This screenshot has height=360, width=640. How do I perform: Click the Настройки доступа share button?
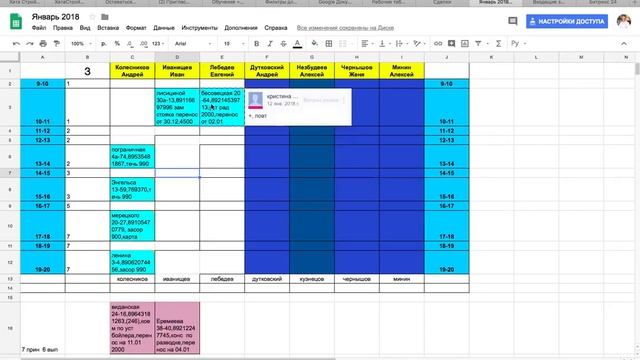point(567,21)
